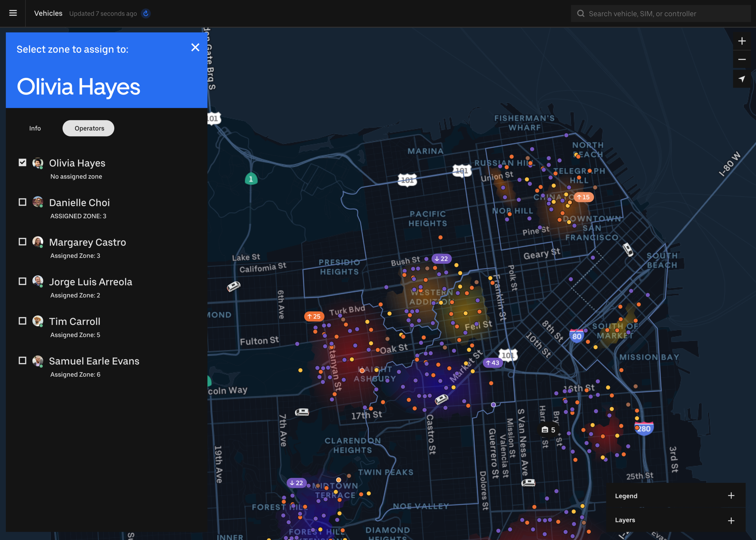The width and height of the screenshot is (756, 540).
Task: Click Danielle Choi's avatar
Action: point(37,202)
